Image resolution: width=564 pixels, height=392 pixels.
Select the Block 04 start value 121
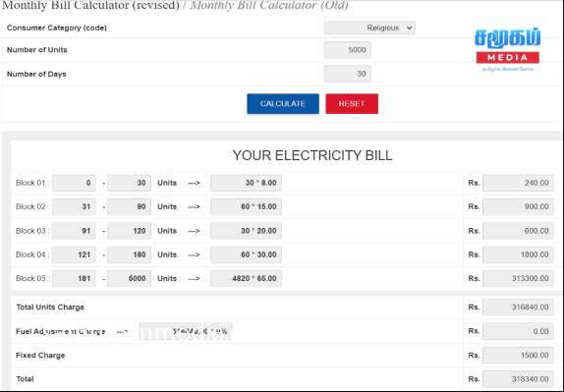[74, 254]
